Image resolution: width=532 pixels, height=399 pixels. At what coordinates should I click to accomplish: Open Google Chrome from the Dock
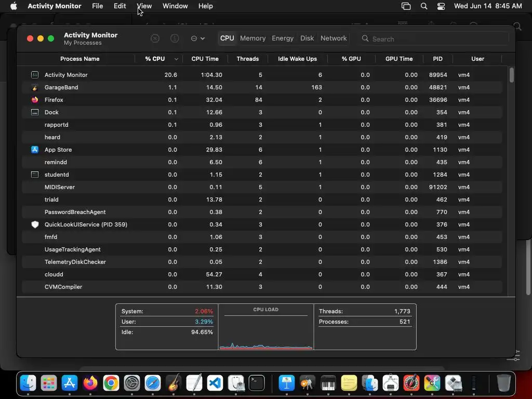111,383
